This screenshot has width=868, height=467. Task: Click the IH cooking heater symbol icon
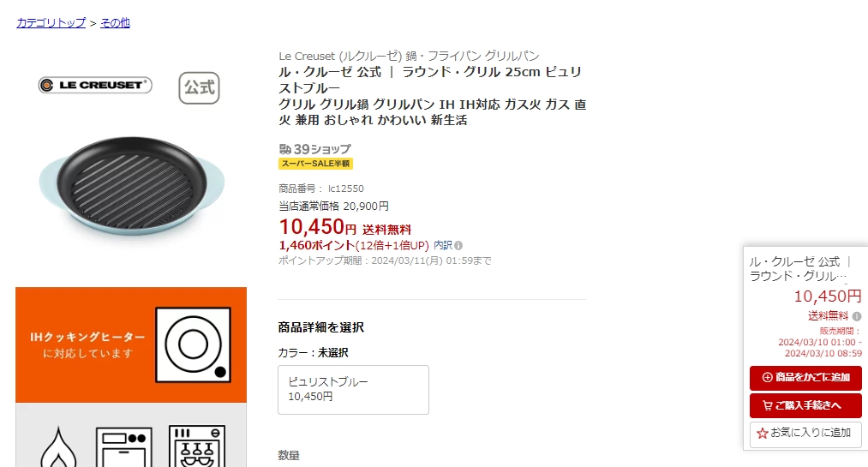193,344
